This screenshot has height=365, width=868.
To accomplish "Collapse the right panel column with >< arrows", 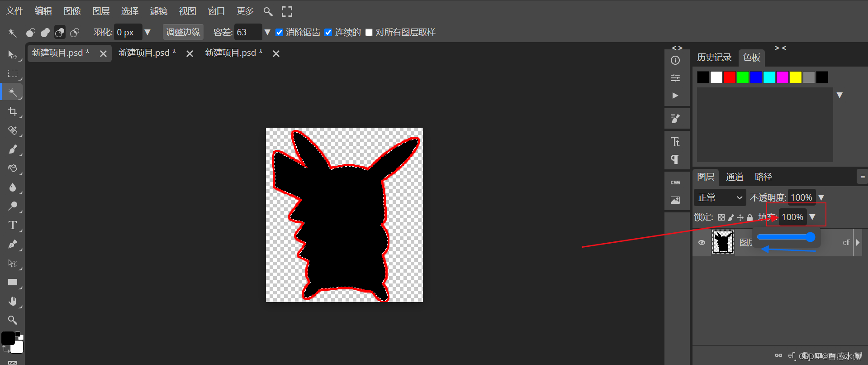I will pos(780,48).
